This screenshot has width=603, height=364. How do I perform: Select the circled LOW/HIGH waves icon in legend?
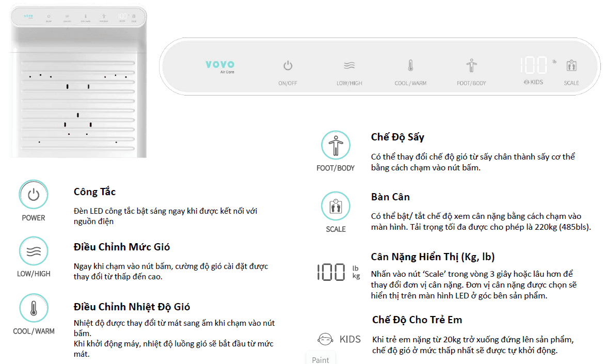[34, 251]
